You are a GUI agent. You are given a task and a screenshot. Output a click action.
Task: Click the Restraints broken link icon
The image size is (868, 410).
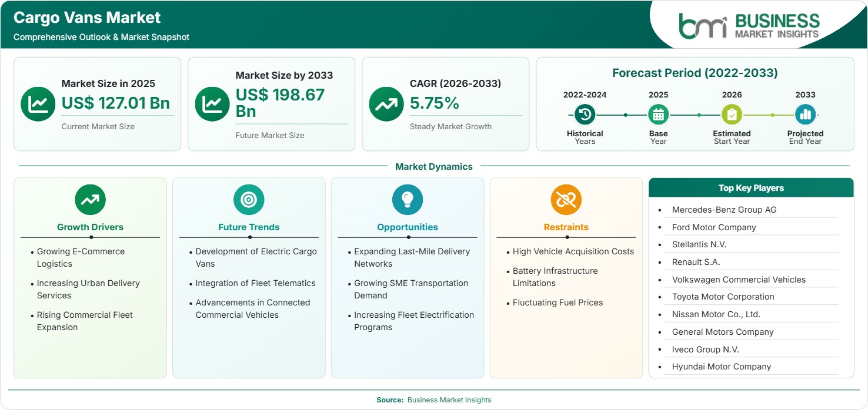[x=566, y=200]
